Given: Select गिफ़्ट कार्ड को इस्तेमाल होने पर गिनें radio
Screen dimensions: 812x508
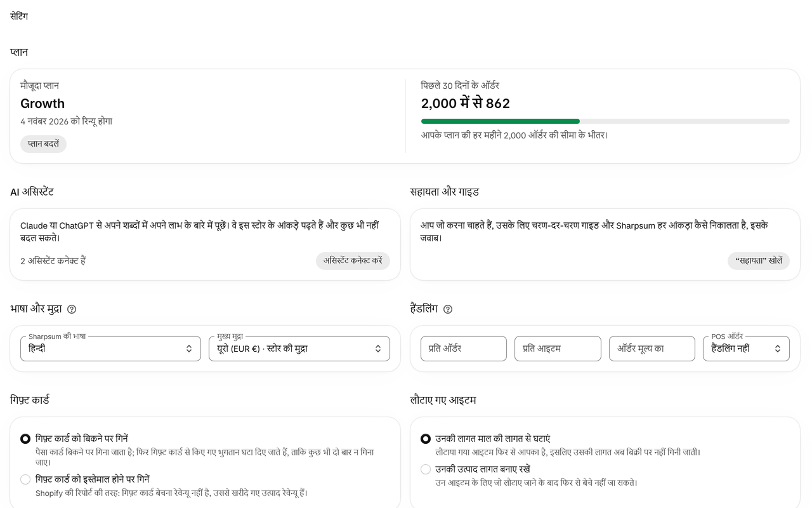Looking at the screenshot, I should [x=25, y=479].
